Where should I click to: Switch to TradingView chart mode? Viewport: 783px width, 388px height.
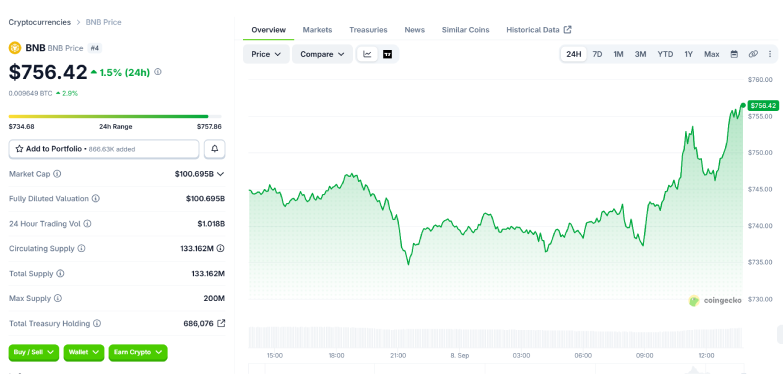[x=388, y=54]
